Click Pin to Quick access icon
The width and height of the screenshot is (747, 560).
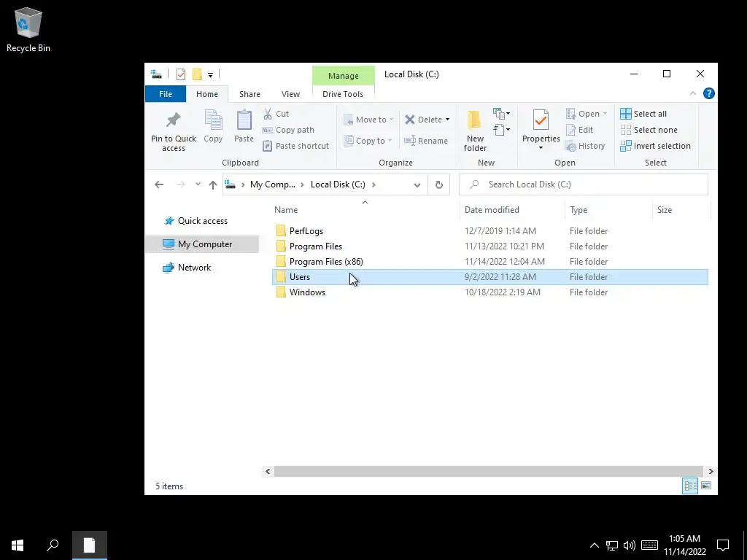point(174,131)
